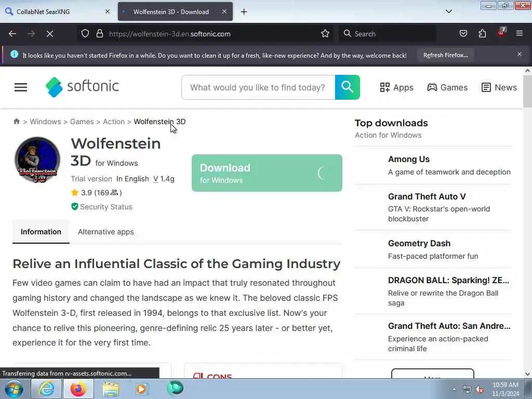Bookmark this page with star
The width and height of the screenshot is (532, 399).
coord(325,34)
